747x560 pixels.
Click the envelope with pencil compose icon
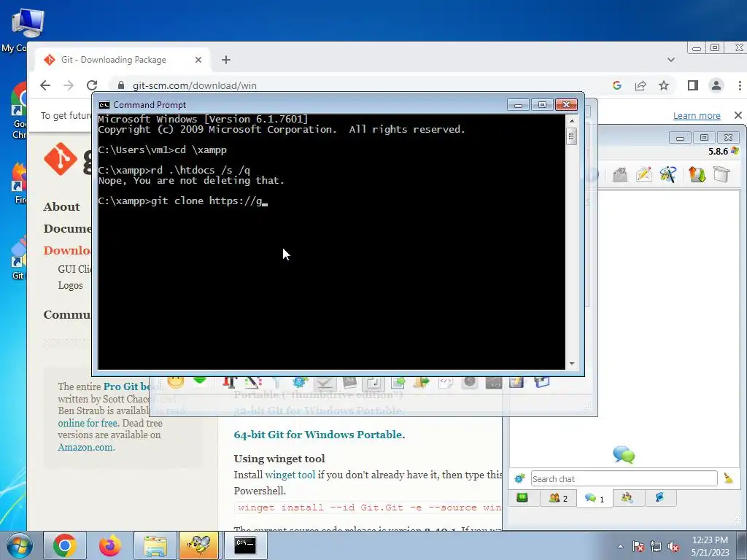point(643,174)
